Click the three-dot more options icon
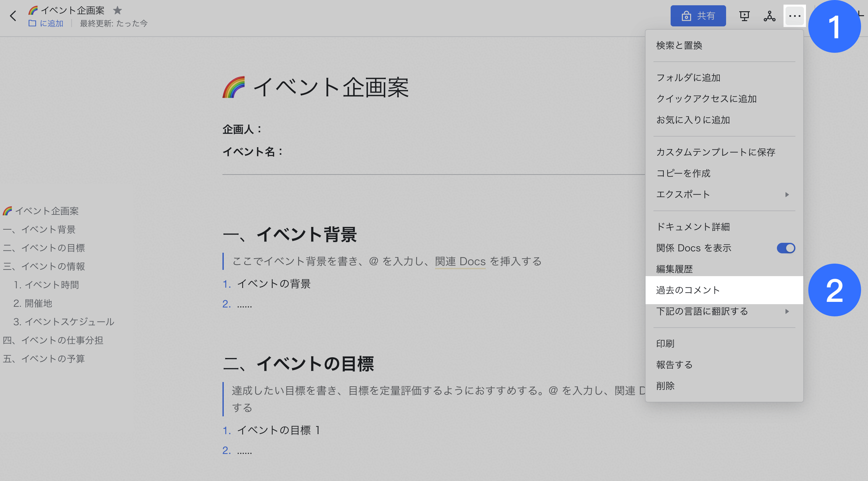868x481 pixels. 794,16
